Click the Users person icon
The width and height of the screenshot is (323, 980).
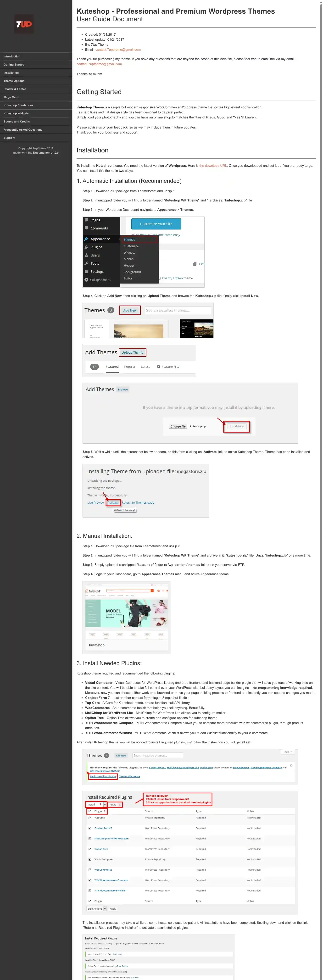click(x=86, y=255)
